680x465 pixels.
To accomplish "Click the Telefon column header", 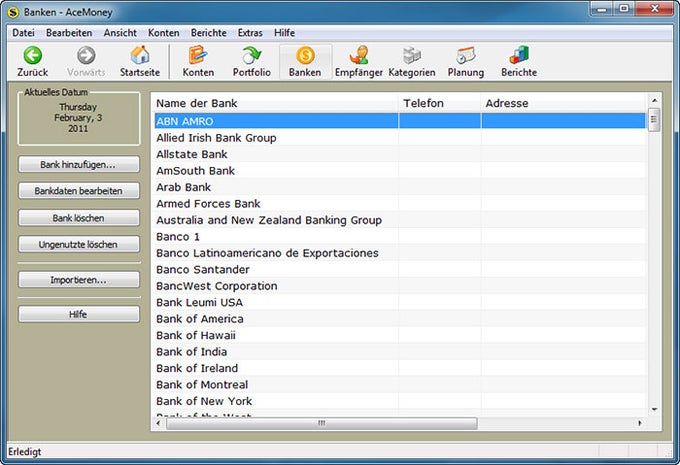I will pyautogui.click(x=439, y=103).
